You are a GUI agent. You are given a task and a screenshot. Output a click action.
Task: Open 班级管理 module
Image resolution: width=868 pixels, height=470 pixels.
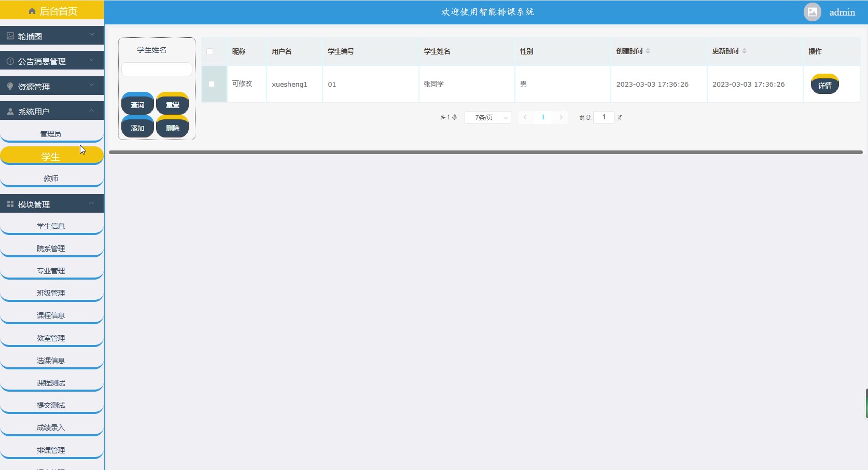pyautogui.click(x=51, y=293)
